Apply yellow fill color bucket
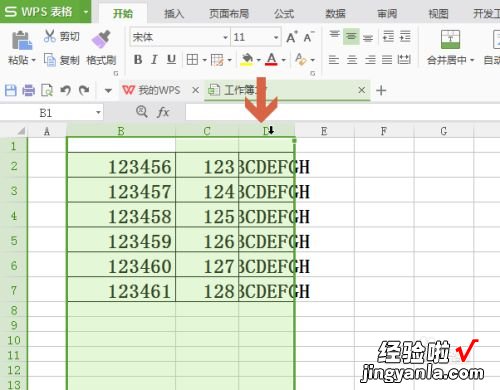500x390 pixels. [247, 60]
